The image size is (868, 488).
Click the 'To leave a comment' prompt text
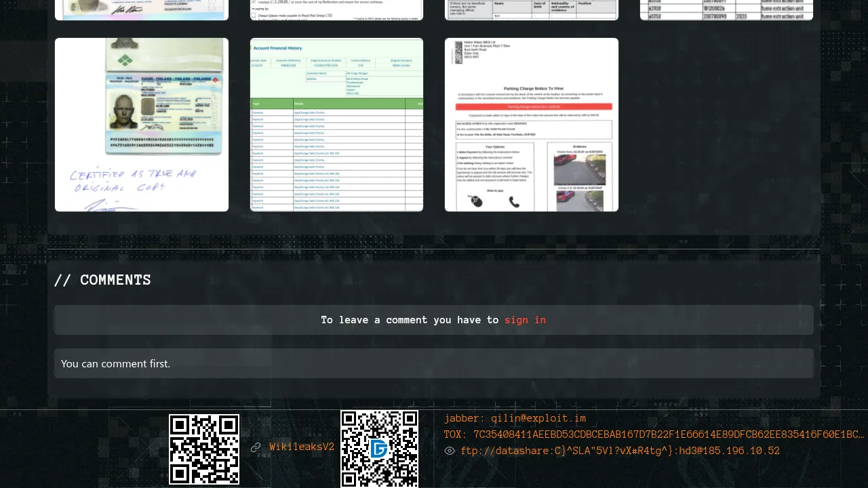pyautogui.click(x=410, y=320)
